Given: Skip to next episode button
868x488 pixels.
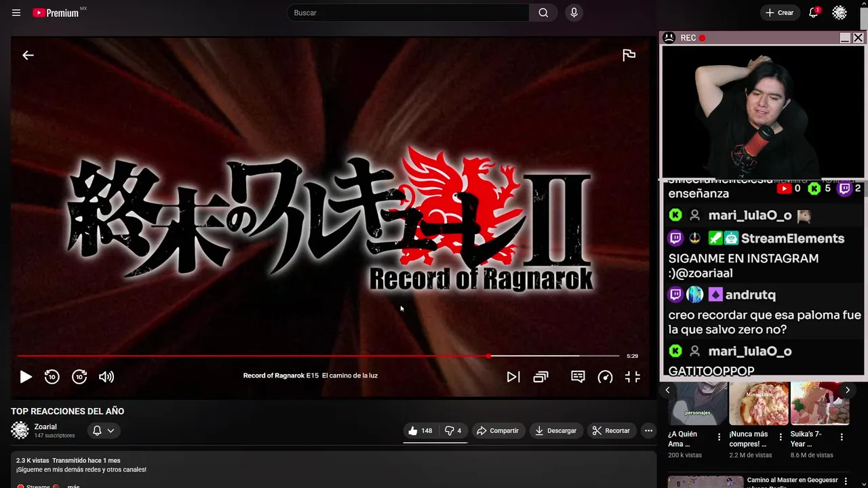Looking at the screenshot, I should click(513, 377).
